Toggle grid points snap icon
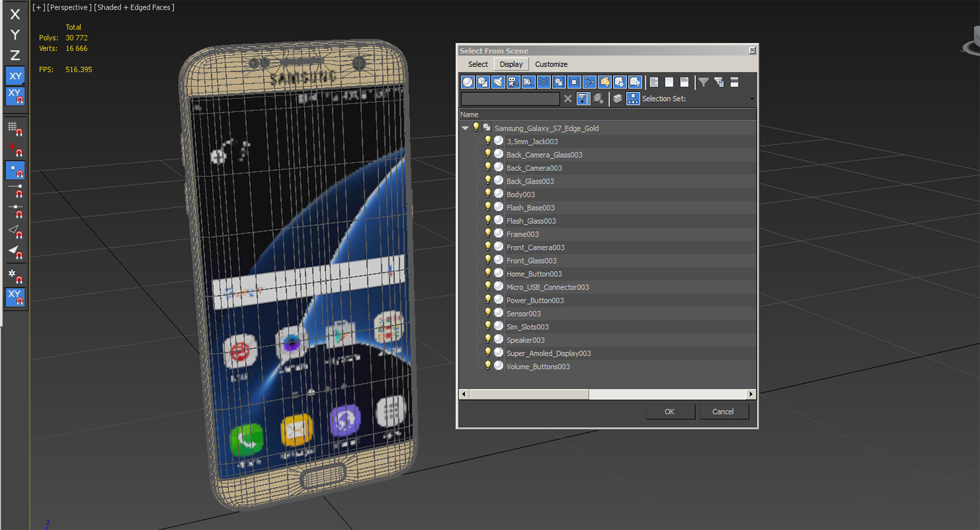980x530 pixels. click(x=15, y=129)
